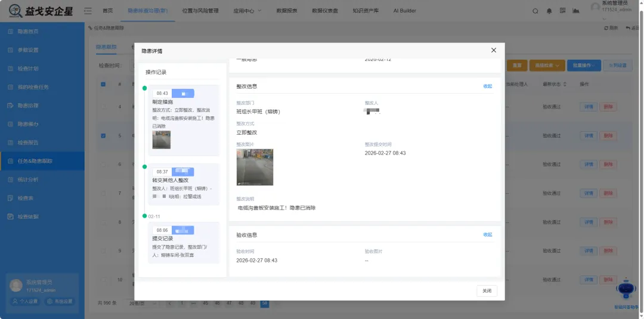Screen dimensions: 644x319
Task: Close the 隐患详情 dialog with the X icon
Action: click(x=494, y=50)
